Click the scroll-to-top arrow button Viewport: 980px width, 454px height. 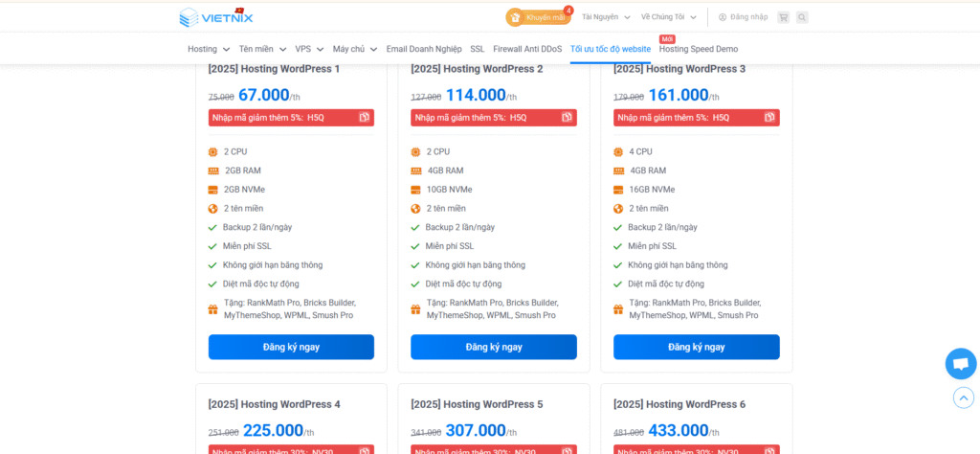point(963,397)
